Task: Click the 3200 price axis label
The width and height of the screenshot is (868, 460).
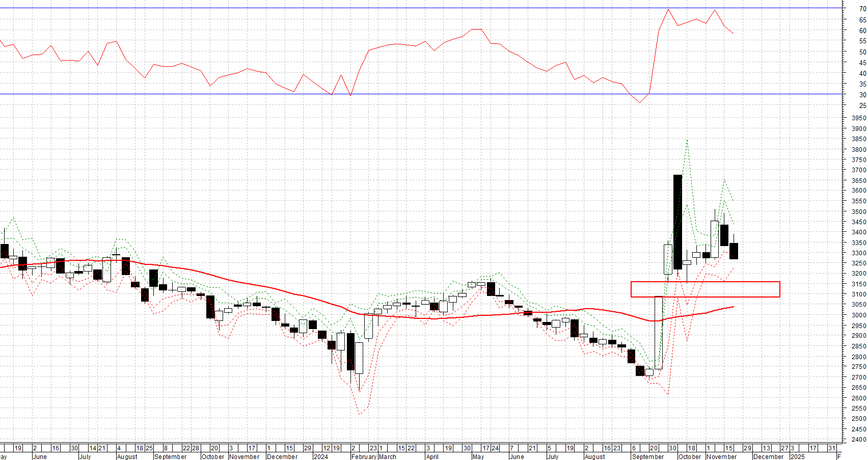Action: (858, 274)
